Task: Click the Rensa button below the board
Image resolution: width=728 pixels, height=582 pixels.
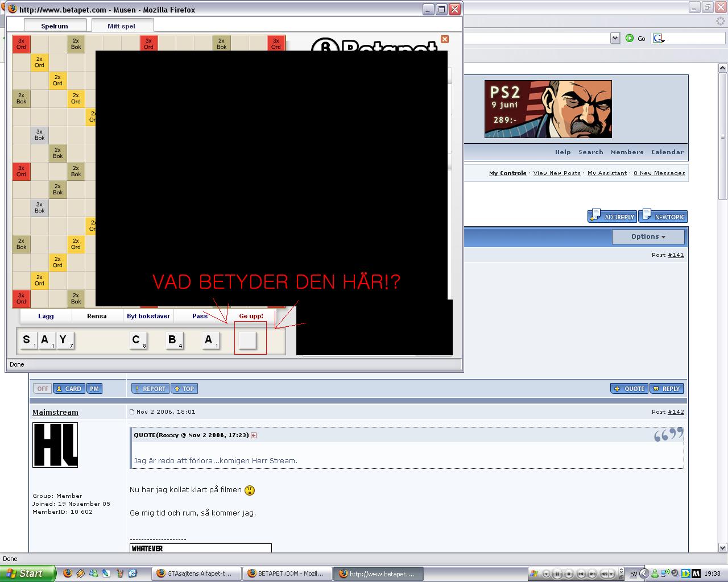Action: [x=97, y=316]
